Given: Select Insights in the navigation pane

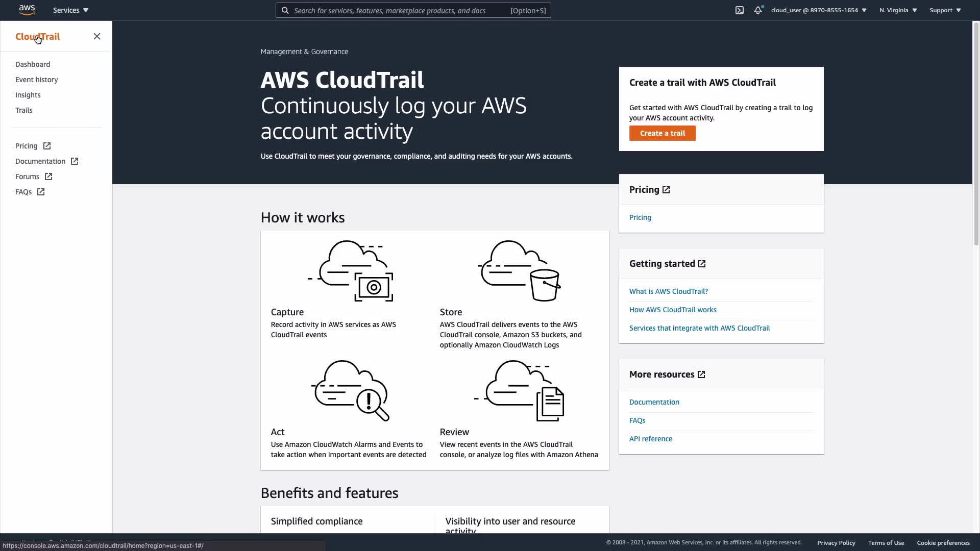Looking at the screenshot, I should pos(28,95).
